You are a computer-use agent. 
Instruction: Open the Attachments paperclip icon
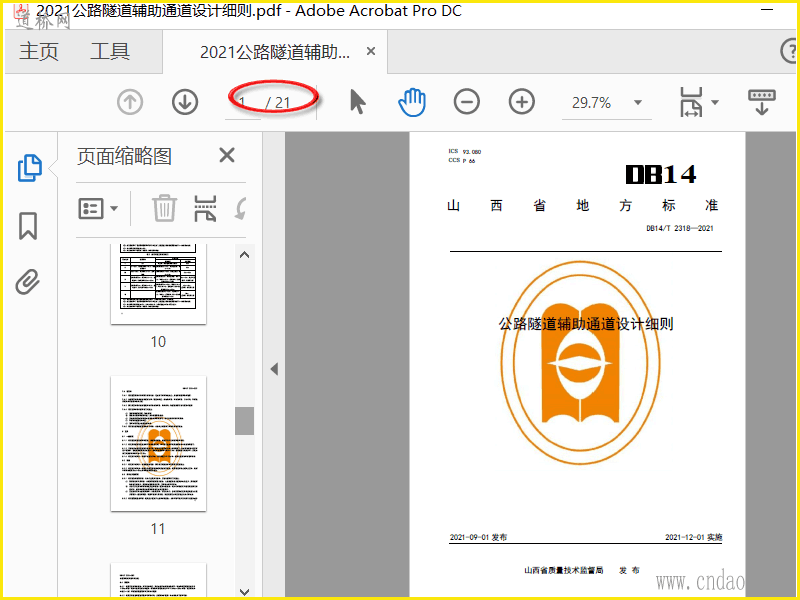28,282
